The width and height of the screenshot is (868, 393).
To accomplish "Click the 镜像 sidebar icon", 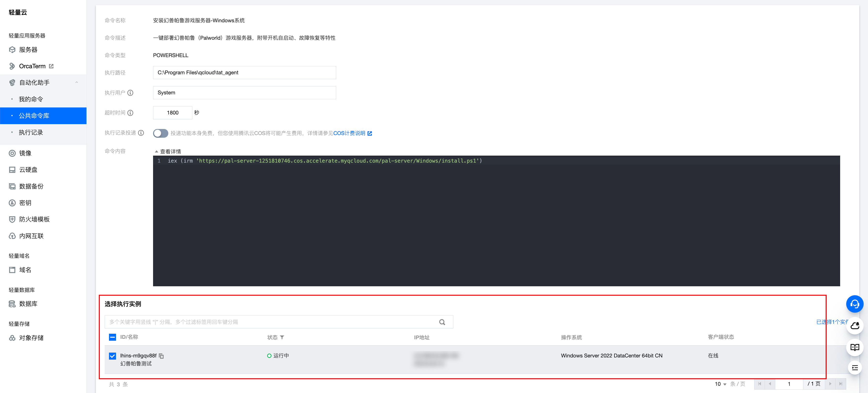I will pyautogui.click(x=12, y=153).
